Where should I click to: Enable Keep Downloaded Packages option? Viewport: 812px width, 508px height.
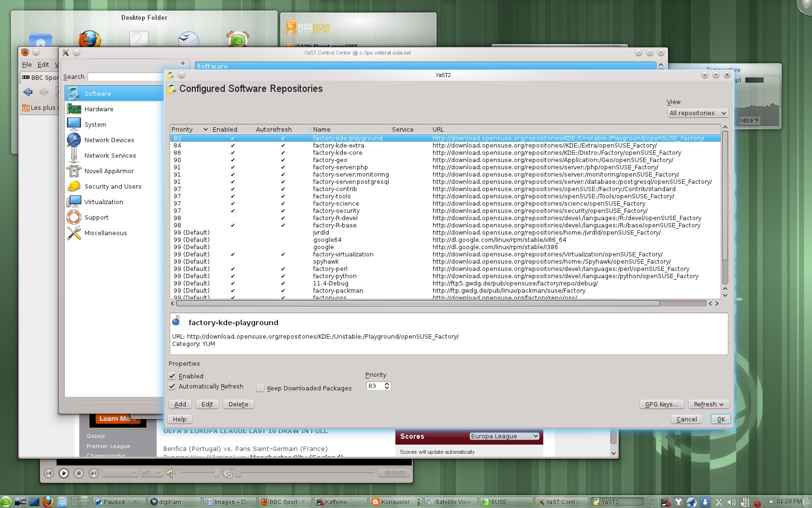[261, 388]
